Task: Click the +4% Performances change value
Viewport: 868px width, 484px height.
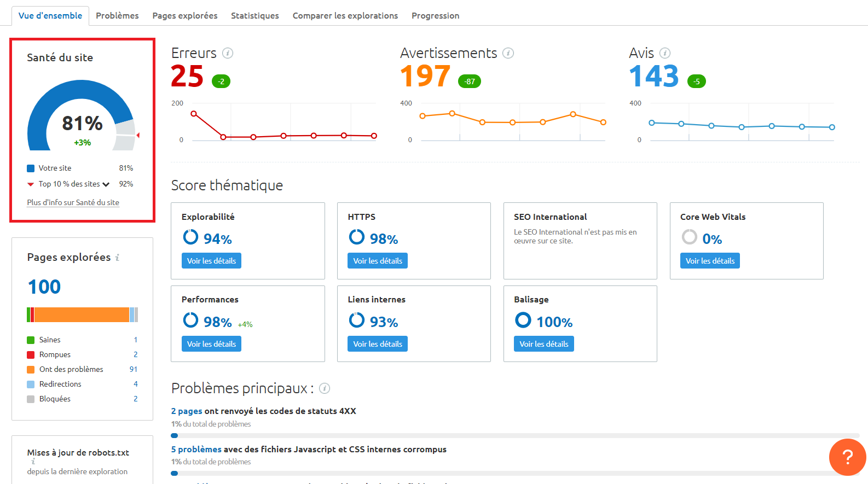Action: pos(245,324)
